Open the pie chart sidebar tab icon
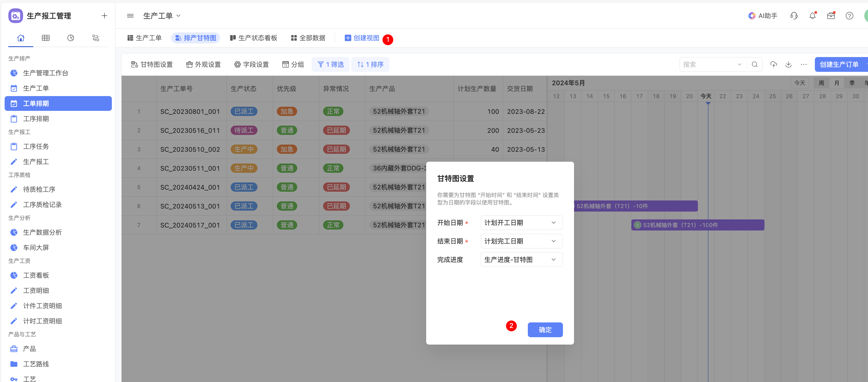The height and width of the screenshot is (382, 868). pos(71,38)
